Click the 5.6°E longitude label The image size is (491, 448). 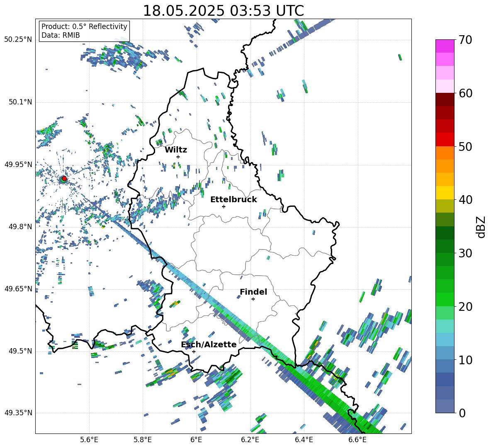click(89, 440)
